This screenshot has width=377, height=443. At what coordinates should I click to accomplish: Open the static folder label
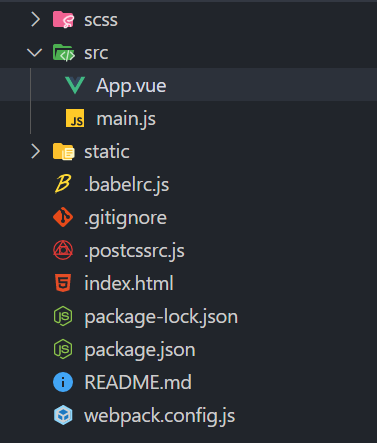107,152
